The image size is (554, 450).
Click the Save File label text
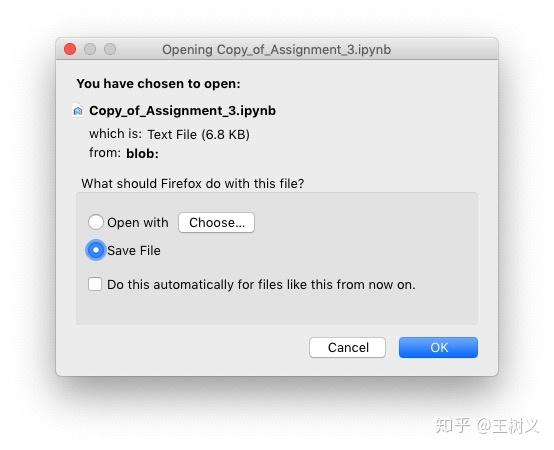[x=134, y=250]
